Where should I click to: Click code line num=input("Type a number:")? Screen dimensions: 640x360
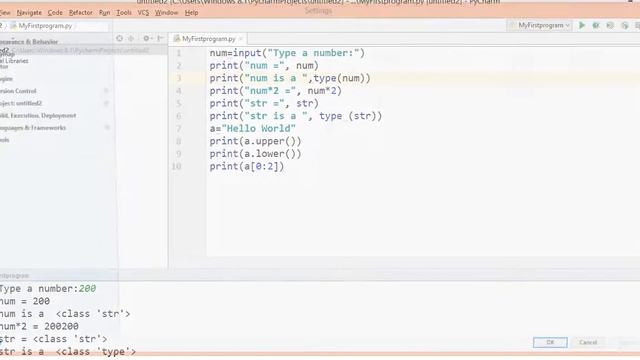click(287, 53)
